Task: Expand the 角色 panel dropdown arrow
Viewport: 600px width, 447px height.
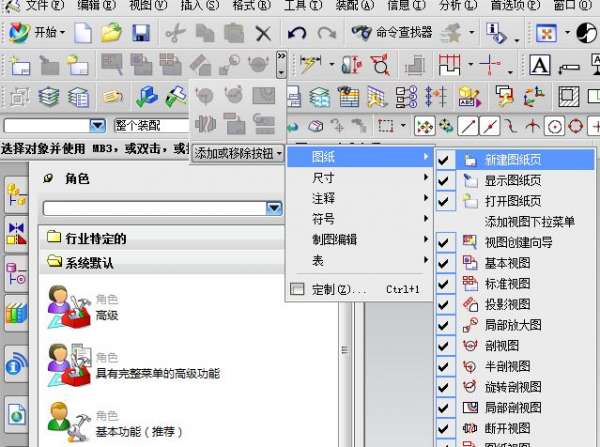Action: click(274, 208)
